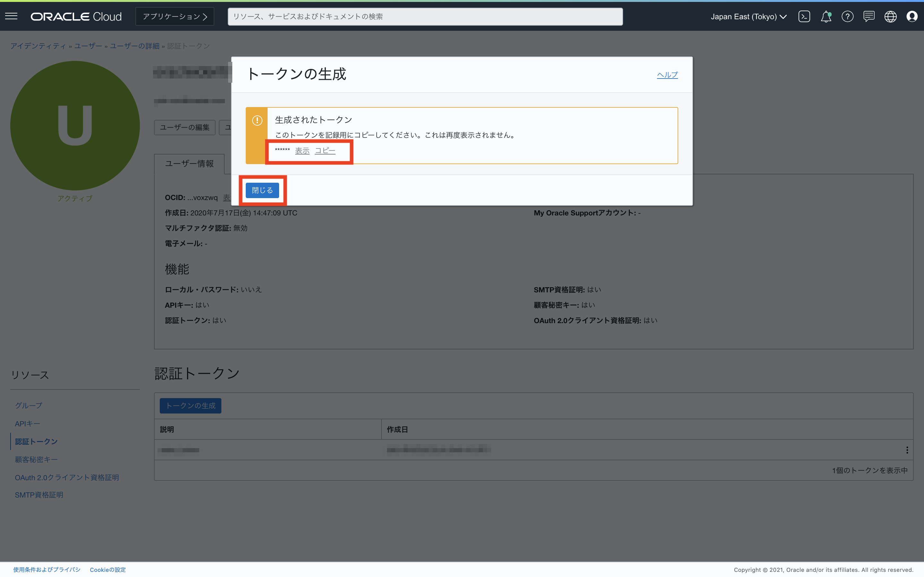Open the chat support icon
This screenshot has height=577, width=924.
868,16
